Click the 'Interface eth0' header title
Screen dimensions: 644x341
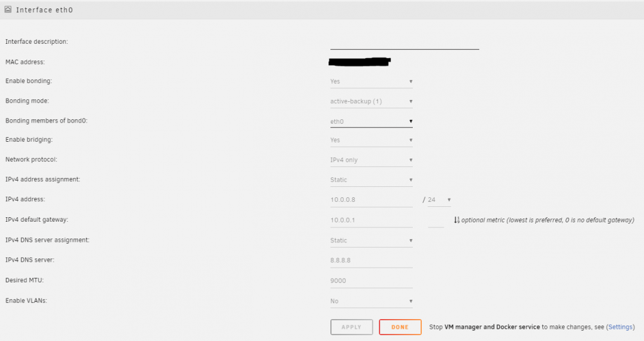click(44, 10)
